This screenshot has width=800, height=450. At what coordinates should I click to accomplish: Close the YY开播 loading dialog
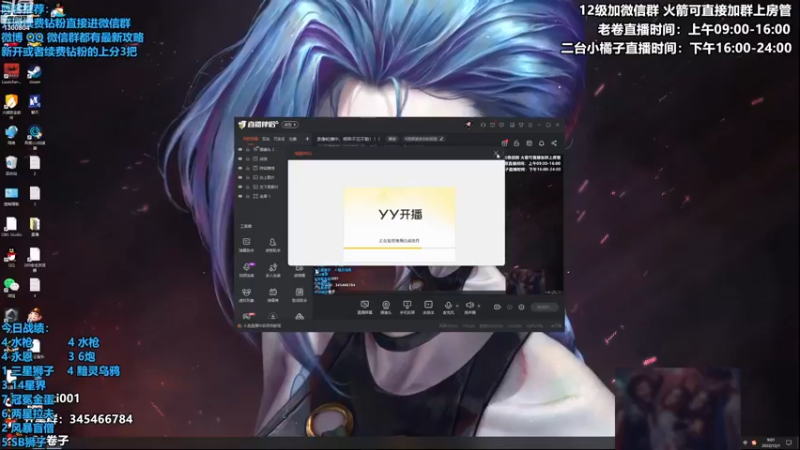(x=496, y=154)
